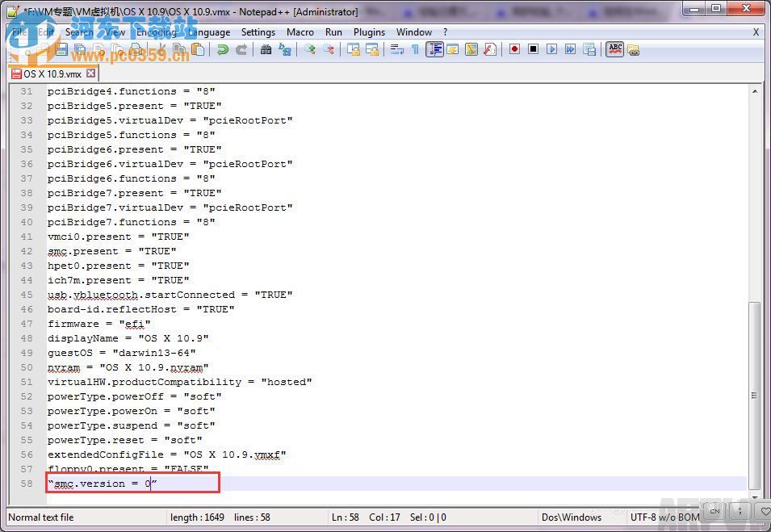This screenshot has width=771, height=532.
Task: Open the Language menu
Action: coord(208,32)
